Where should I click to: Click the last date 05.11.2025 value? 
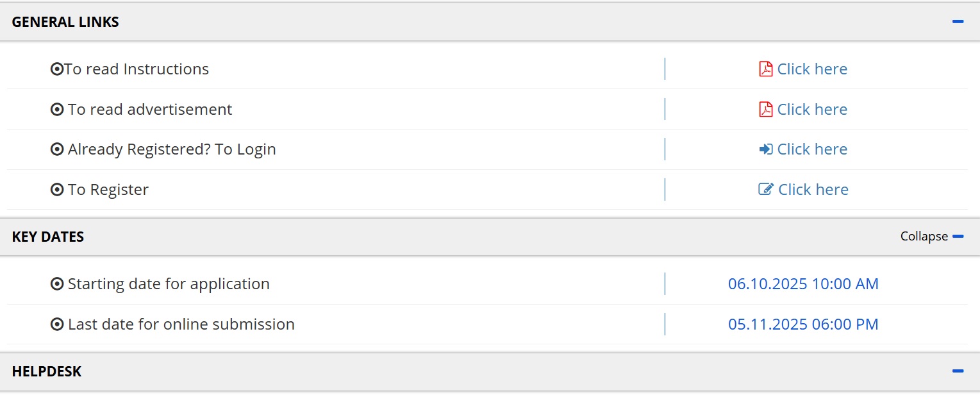(x=803, y=324)
